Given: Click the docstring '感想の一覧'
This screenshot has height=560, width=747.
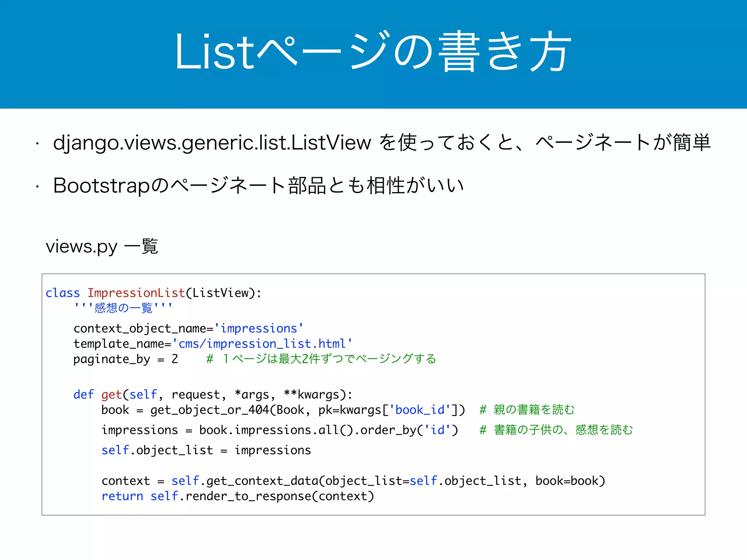Looking at the screenshot, I should (123, 308).
